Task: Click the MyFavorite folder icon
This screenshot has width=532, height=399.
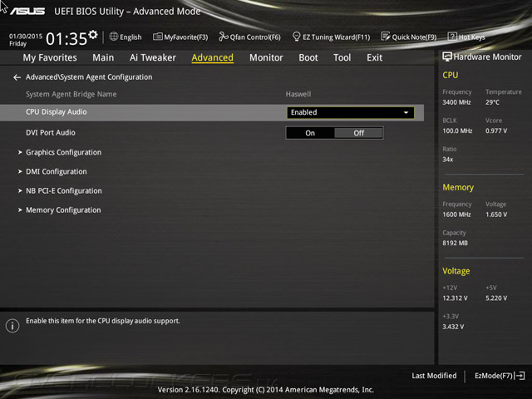Action: 157,37
